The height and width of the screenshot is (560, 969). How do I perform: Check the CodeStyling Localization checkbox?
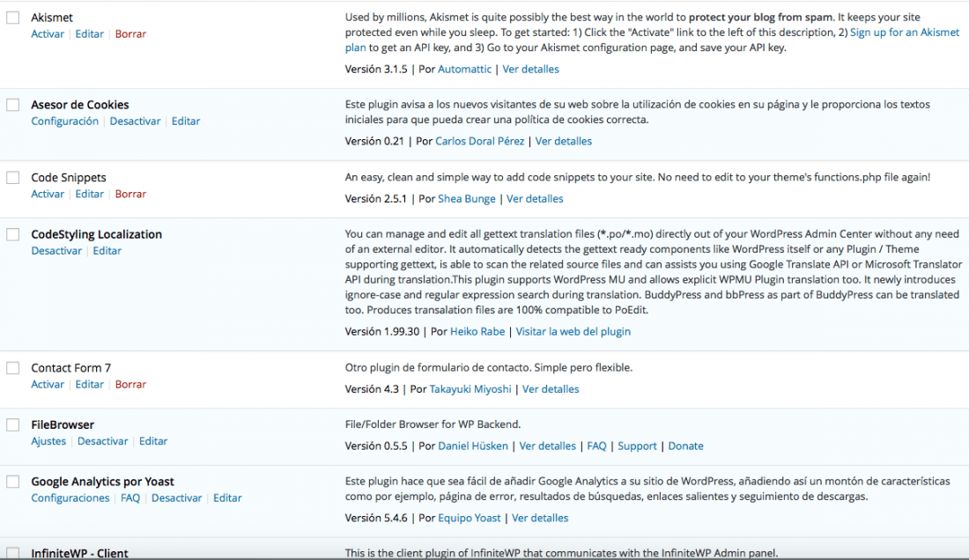[13, 234]
